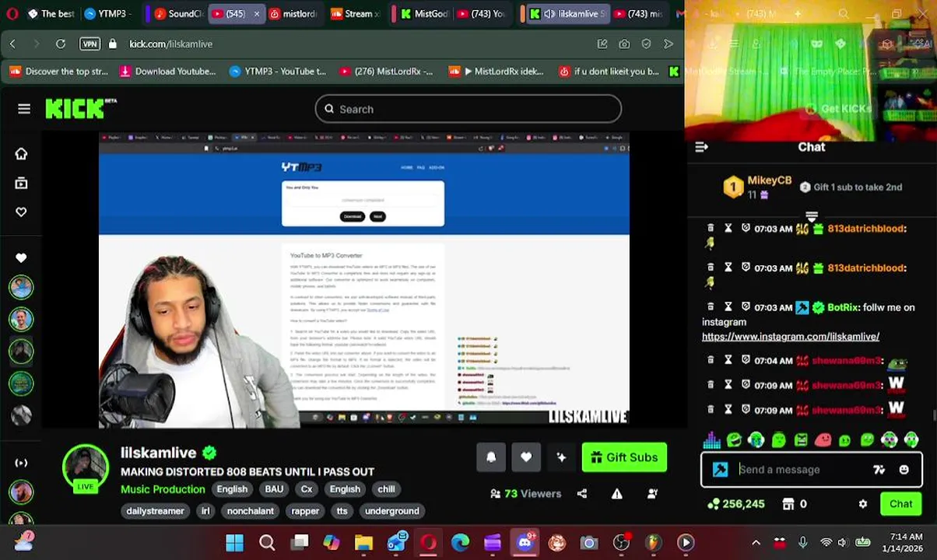937x560 pixels.
Task: Delete first 813datrichblood message via trash icon
Action: (711, 228)
